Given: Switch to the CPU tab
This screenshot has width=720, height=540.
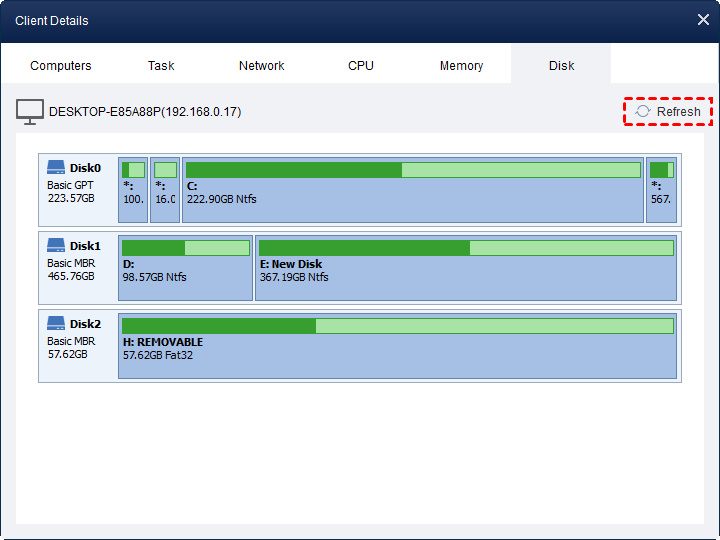Looking at the screenshot, I should point(360,66).
